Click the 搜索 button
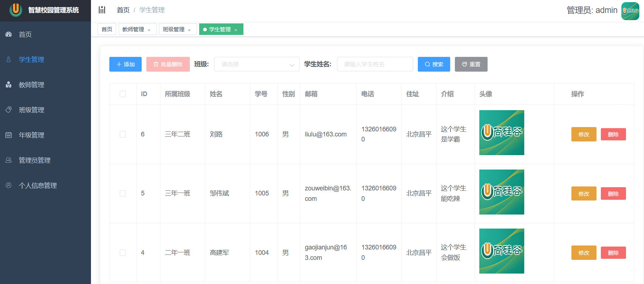 click(434, 64)
